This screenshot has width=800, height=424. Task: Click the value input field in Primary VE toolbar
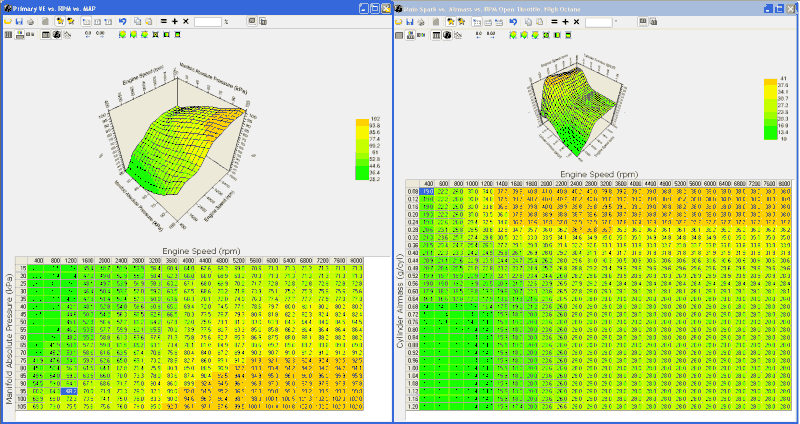[208, 21]
